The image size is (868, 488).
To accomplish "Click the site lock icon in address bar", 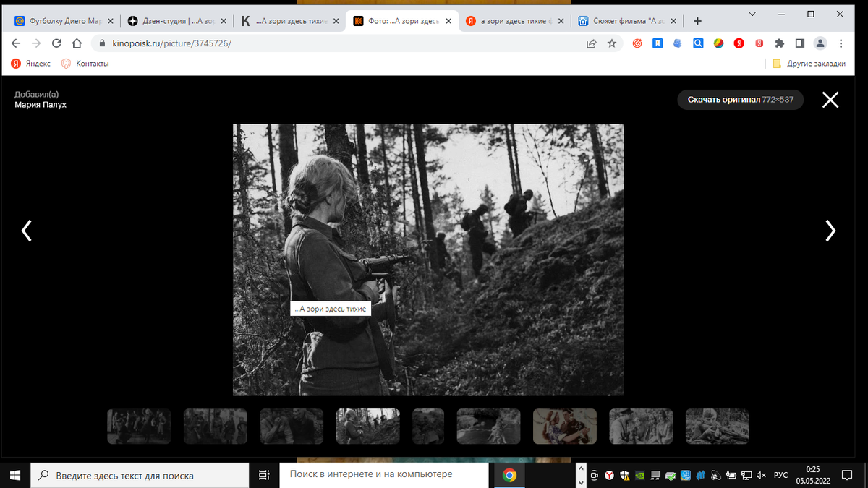I will pyautogui.click(x=102, y=43).
